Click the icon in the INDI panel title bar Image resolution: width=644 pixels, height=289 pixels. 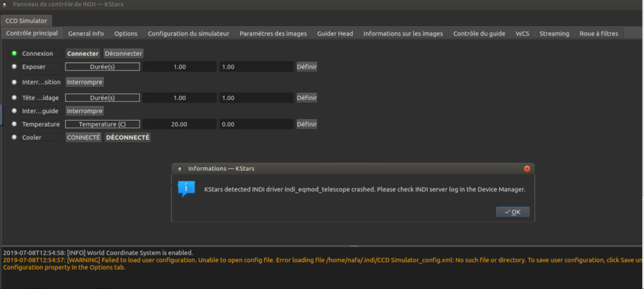coord(5,5)
